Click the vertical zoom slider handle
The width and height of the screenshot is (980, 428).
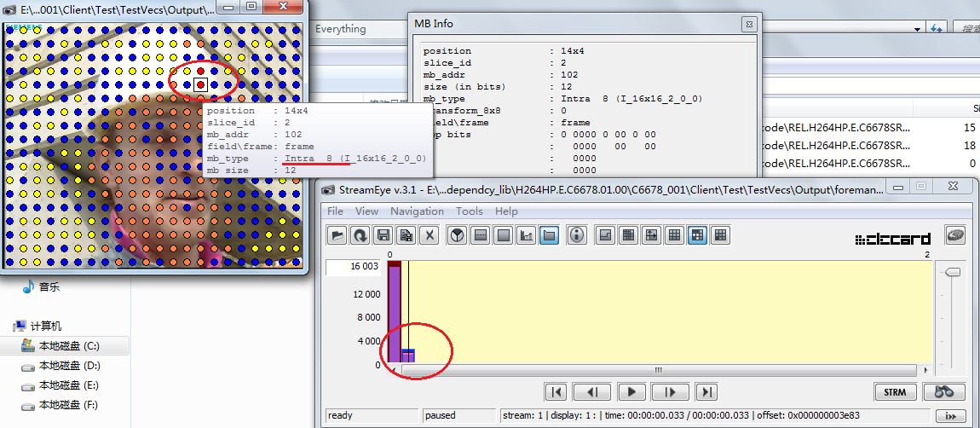(953, 272)
